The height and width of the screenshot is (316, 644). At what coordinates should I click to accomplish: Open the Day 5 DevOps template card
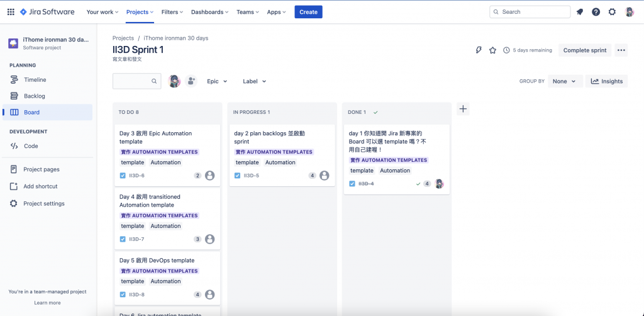tap(167, 278)
